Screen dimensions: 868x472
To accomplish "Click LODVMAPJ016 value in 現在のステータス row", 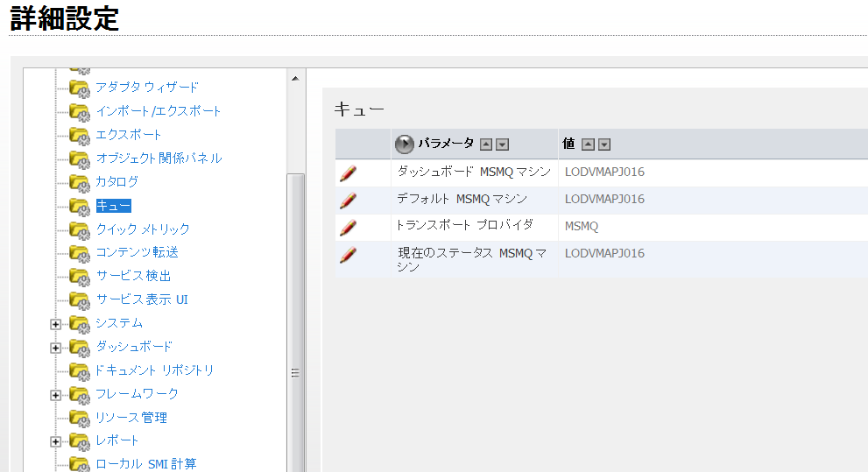I will pos(604,253).
